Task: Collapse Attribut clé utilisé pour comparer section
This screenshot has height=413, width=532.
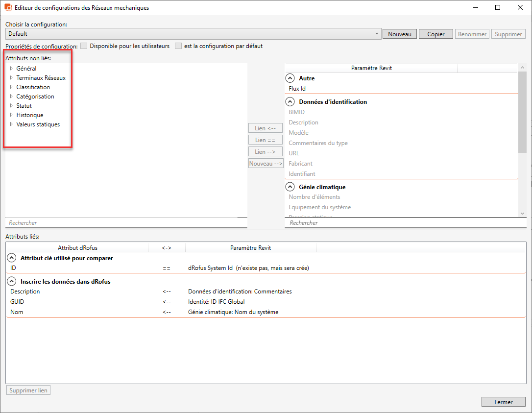Action: point(11,258)
